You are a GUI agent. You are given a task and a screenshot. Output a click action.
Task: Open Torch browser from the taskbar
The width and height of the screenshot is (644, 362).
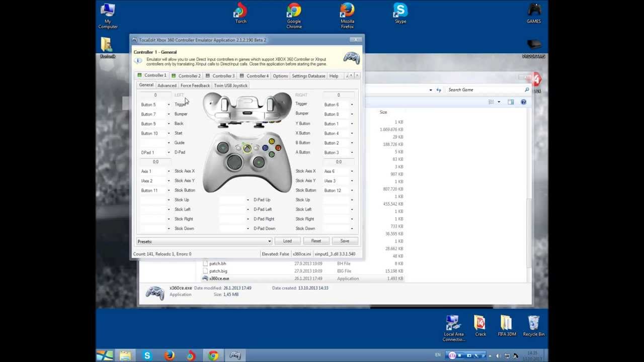pyautogui.click(x=191, y=356)
